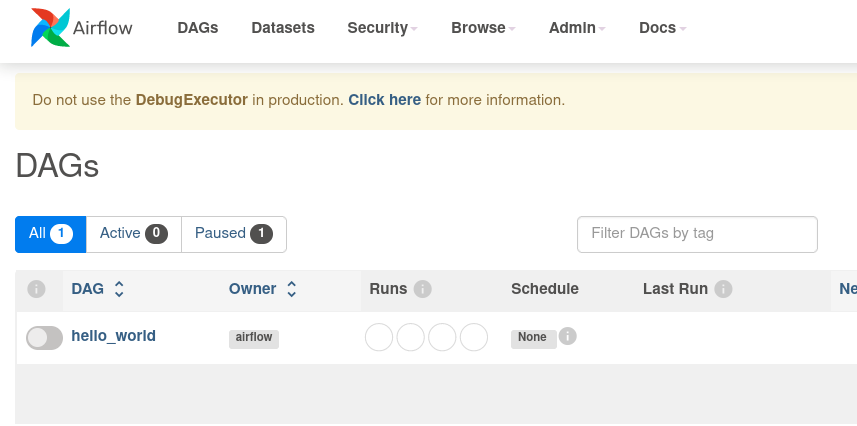Show Active DAGs filter
857x426 pixels.
pyautogui.click(x=133, y=234)
